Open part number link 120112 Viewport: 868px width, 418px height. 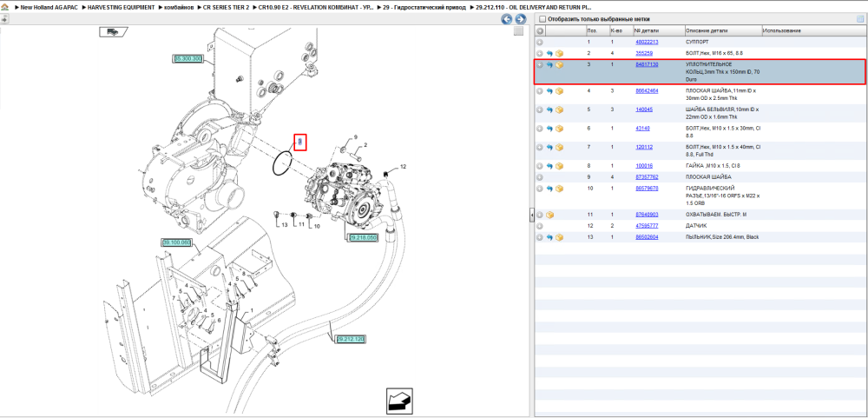(644, 148)
